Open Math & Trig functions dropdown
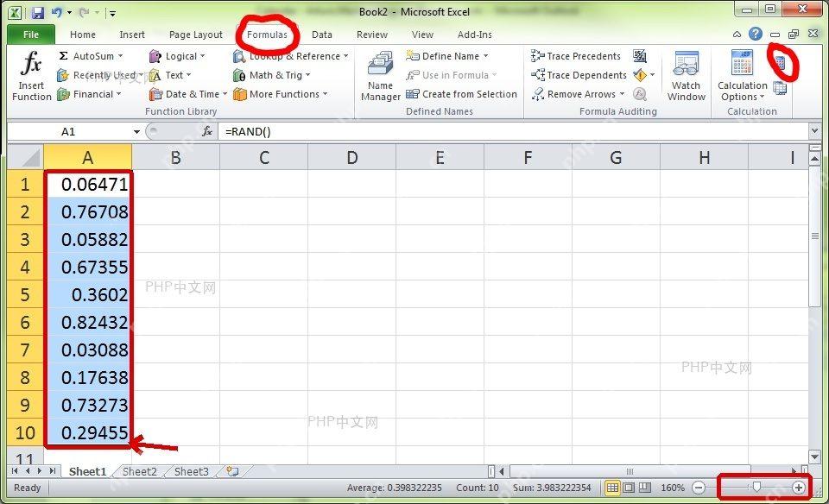This screenshot has height=504, width=829. pyautogui.click(x=272, y=75)
